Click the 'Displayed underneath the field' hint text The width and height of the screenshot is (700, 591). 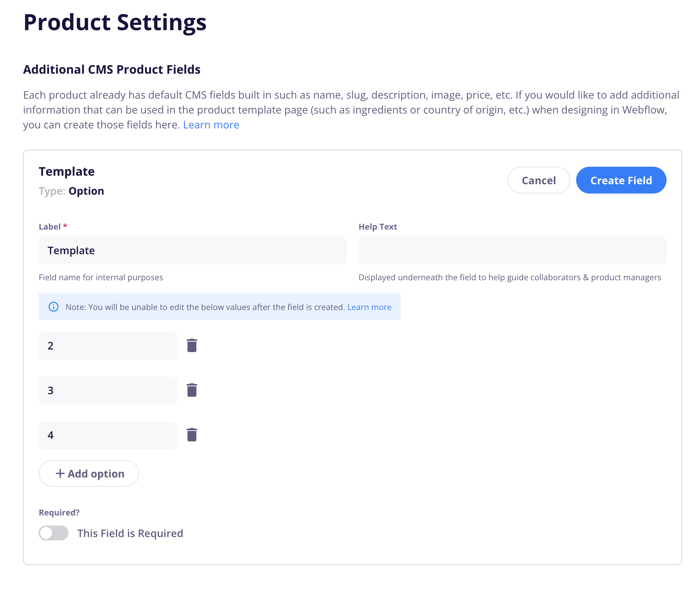pos(510,277)
